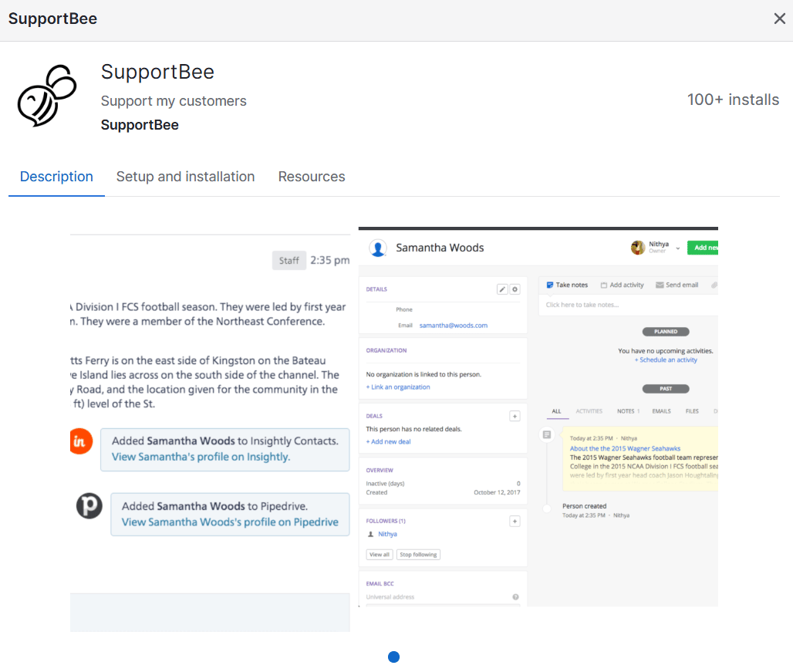Image resolution: width=793 pixels, height=672 pixels.
Task: Select the Description tab
Action: (x=56, y=177)
